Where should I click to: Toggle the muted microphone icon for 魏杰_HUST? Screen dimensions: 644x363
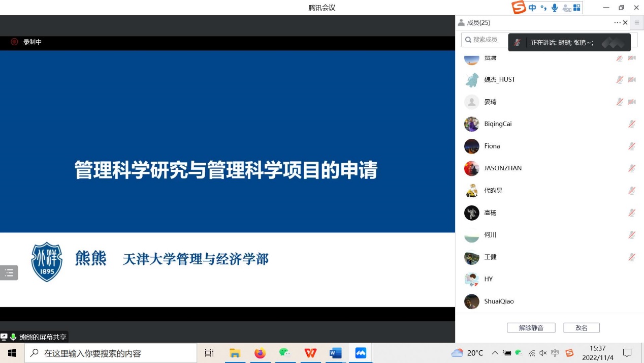[x=620, y=80]
